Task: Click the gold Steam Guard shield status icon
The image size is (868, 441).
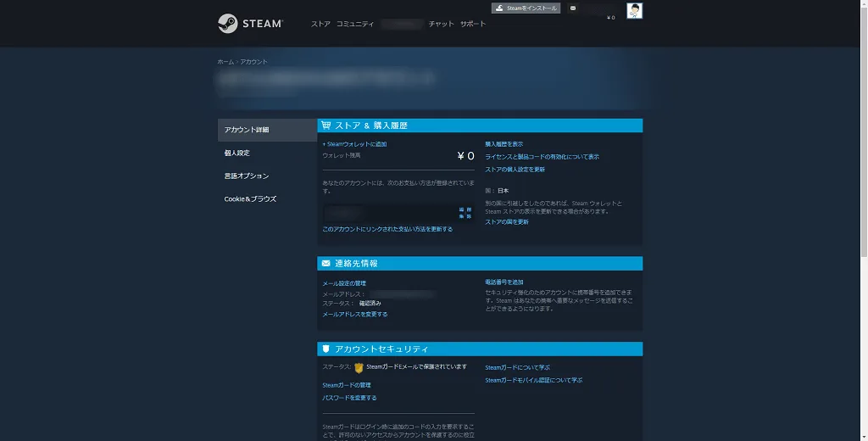Action: click(359, 367)
